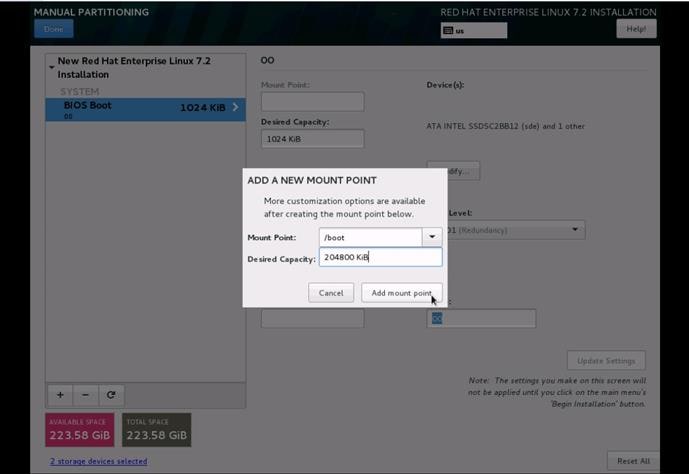
Task: Click the background Mount Point field
Action: click(x=312, y=101)
